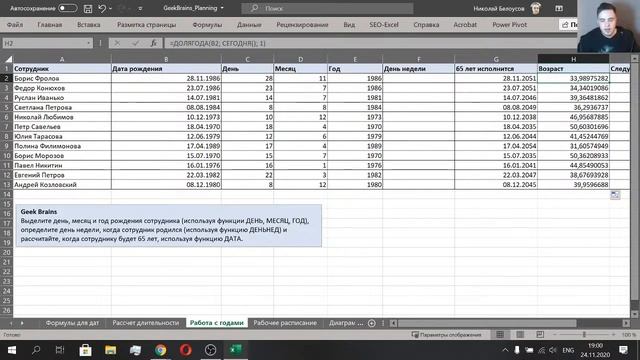640x360 pixels.
Task: Click the cell Борис Фролов
Action: pos(62,78)
